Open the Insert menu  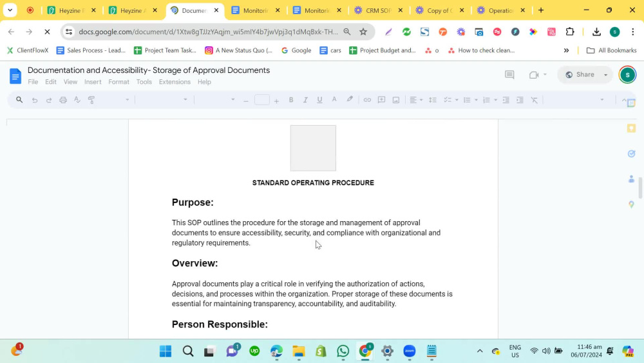pos(93,82)
